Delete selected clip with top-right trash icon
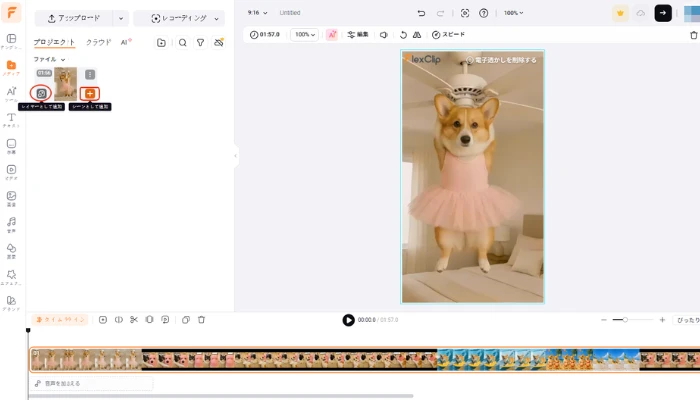The height and width of the screenshot is (400, 700). point(693,35)
